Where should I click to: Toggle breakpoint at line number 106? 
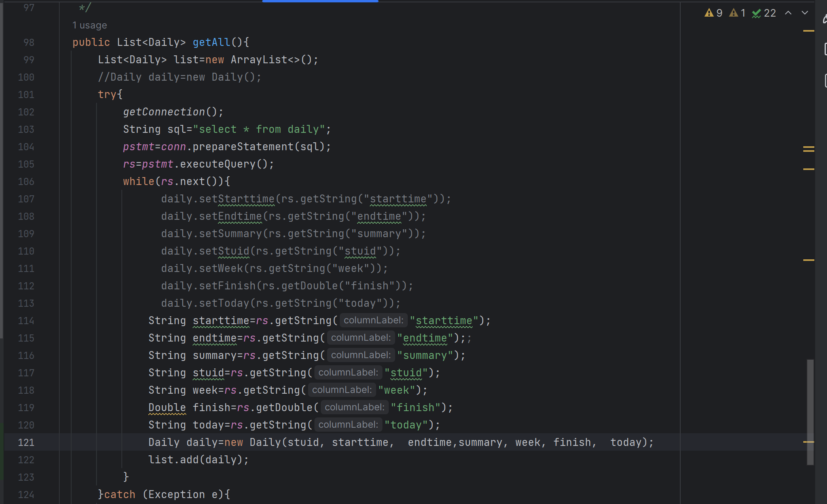[26, 181]
